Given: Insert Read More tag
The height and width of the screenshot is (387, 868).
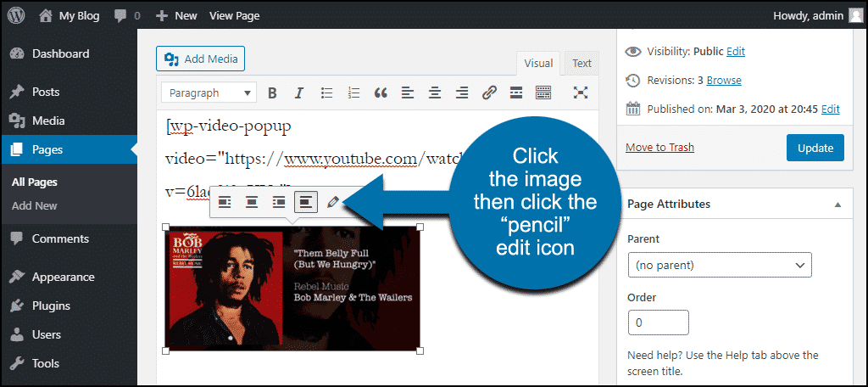Looking at the screenshot, I should pos(516,93).
